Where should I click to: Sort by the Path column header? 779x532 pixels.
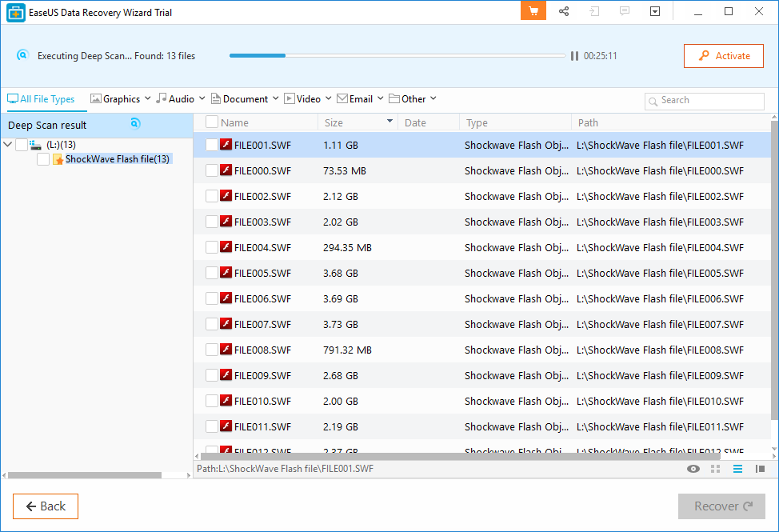pos(588,122)
